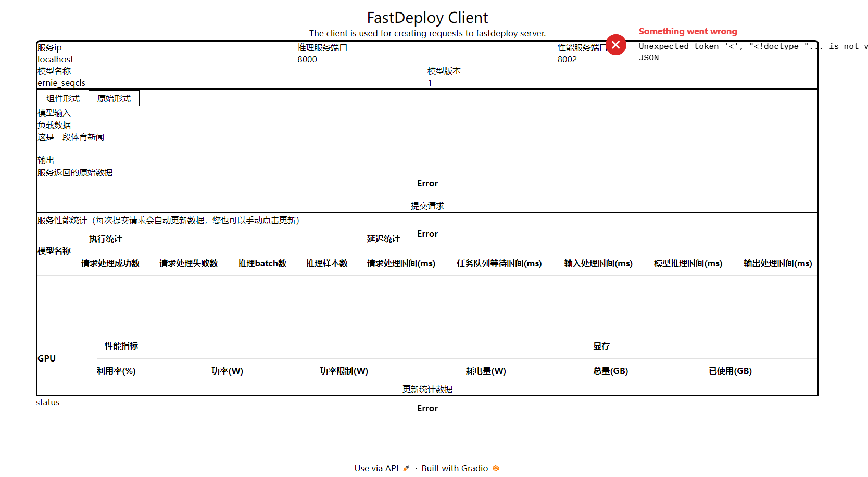
Task: Click the Built with Gradio link
Action: (x=455, y=468)
